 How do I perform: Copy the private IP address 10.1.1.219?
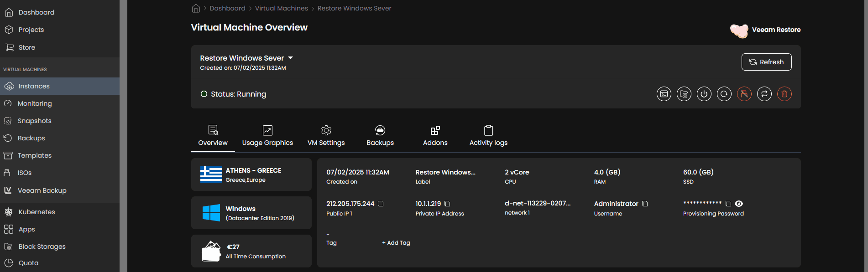click(x=447, y=204)
